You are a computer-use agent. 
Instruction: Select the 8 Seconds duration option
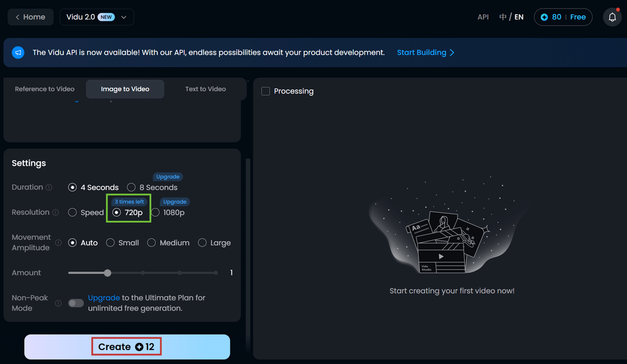click(152, 187)
